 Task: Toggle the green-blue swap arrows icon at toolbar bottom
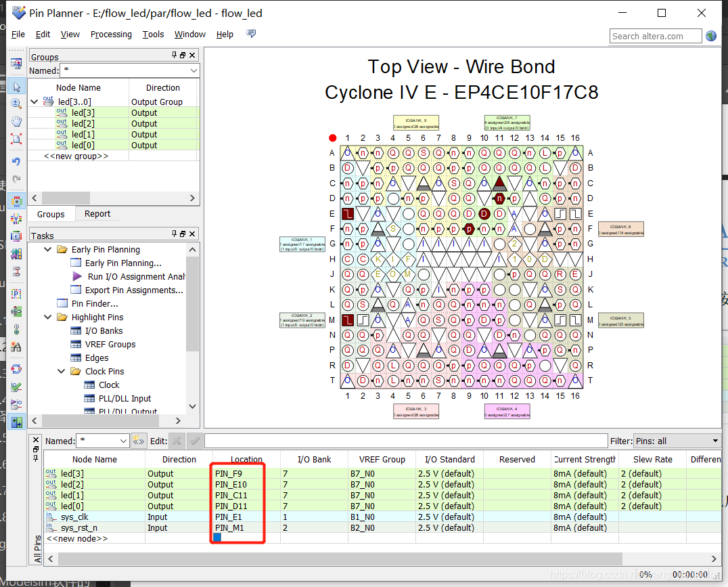(16, 422)
